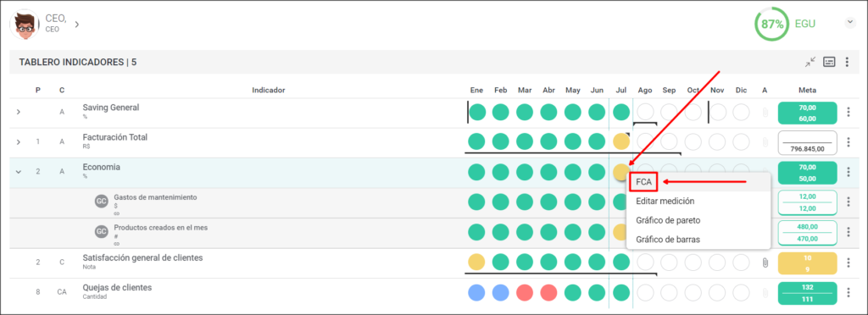Screen dimensions: 868x315
Task: Click the GC avatar of Productos creados
Action: tap(102, 231)
